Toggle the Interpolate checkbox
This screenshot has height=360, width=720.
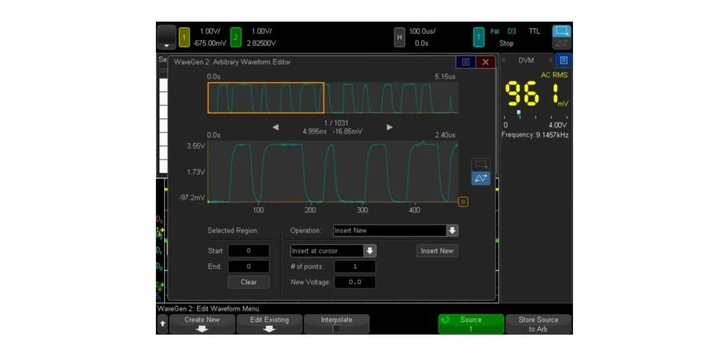tap(337, 329)
